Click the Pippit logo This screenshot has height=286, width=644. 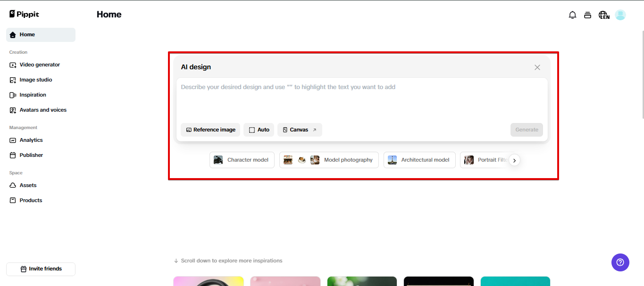click(24, 14)
